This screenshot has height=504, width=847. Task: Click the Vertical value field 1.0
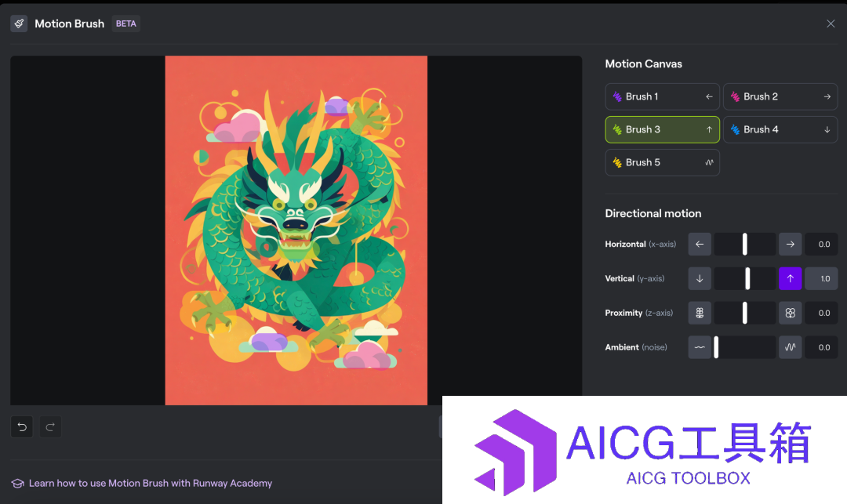(821, 278)
